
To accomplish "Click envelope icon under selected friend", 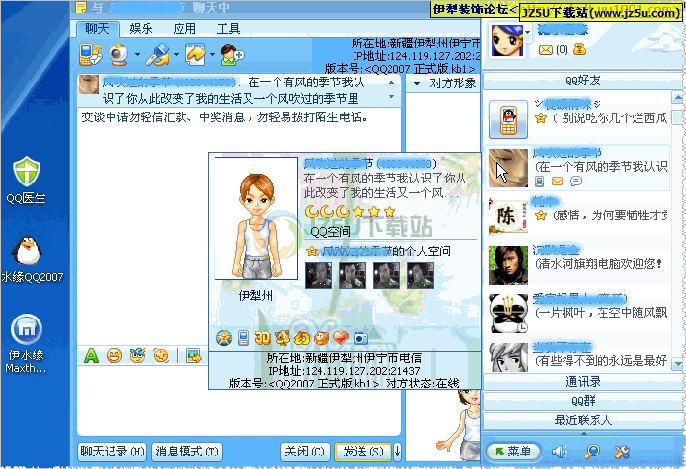I will (557, 181).
